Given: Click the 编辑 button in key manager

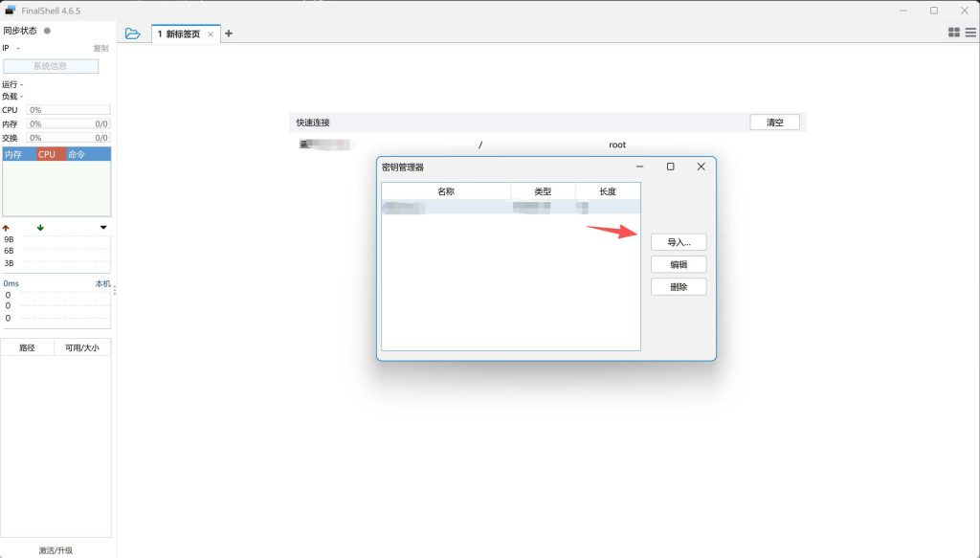Looking at the screenshot, I should (x=679, y=264).
